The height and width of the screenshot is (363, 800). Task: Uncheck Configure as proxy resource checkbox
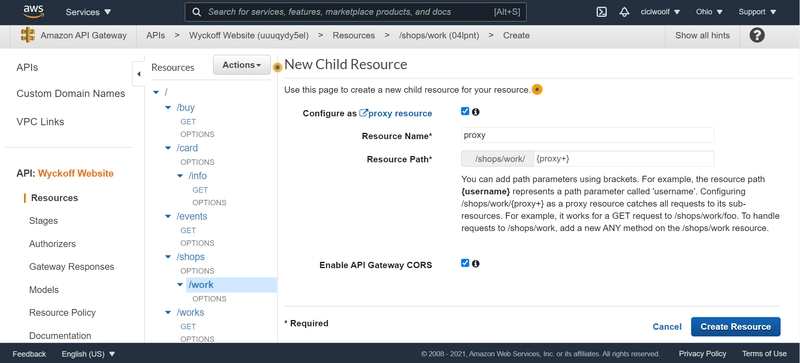coord(465,111)
